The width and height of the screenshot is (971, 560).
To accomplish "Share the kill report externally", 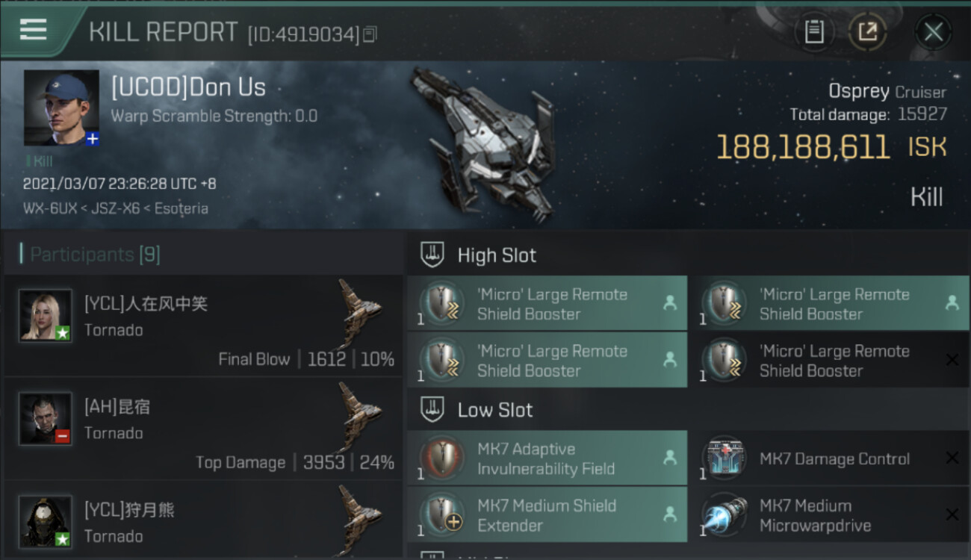I will pyautogui.click(x=867, y=32).
